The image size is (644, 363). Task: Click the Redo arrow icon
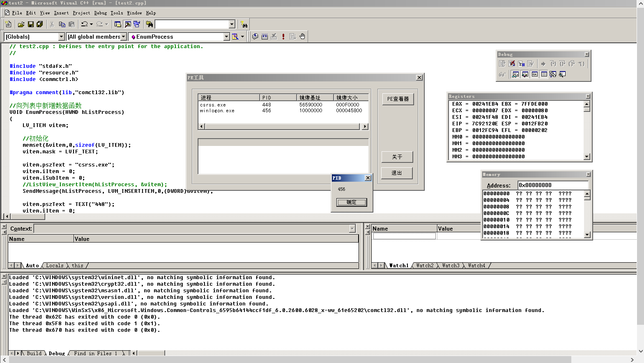[x=100, y=24]
